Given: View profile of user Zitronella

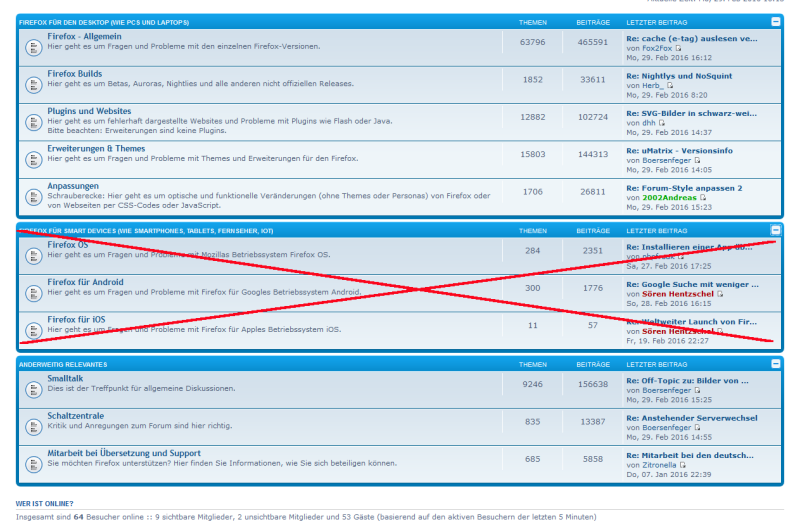Looking at the screenshot, I should pos(659,465).
